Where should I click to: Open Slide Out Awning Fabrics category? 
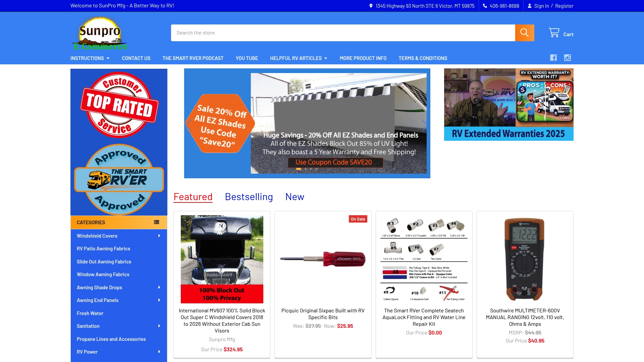click(x=104, y=262)
